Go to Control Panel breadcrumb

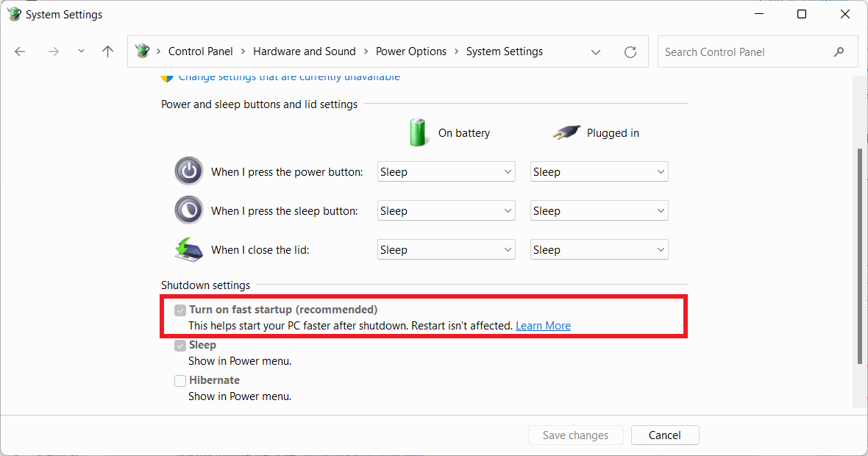[200, 51]
